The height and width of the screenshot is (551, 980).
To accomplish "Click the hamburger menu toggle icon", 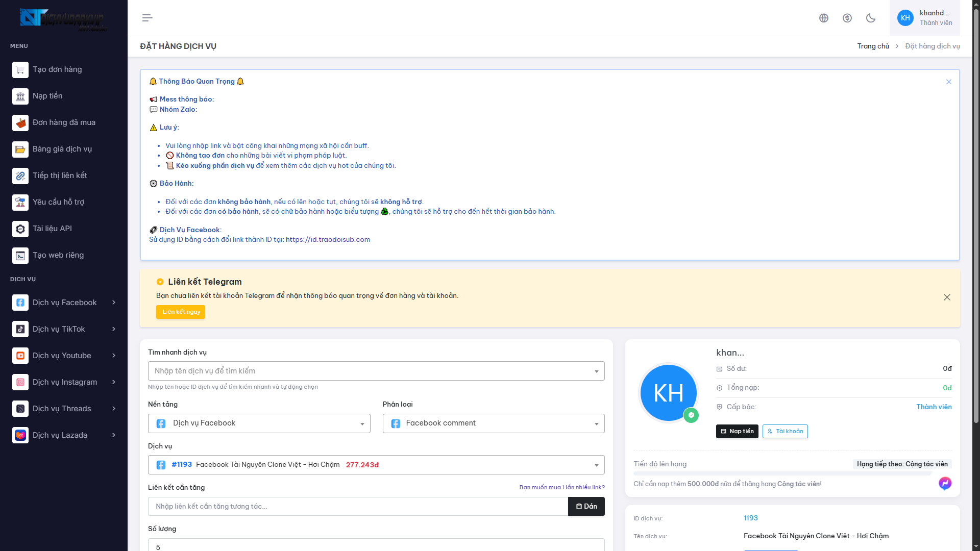I will [x=147, y=18].
